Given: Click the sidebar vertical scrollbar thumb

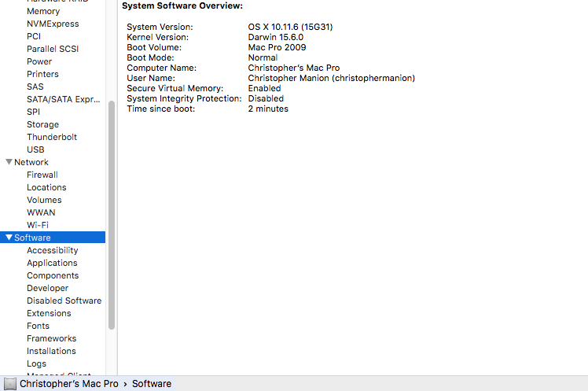Looking at the screenshot, I should click(112, 215).
